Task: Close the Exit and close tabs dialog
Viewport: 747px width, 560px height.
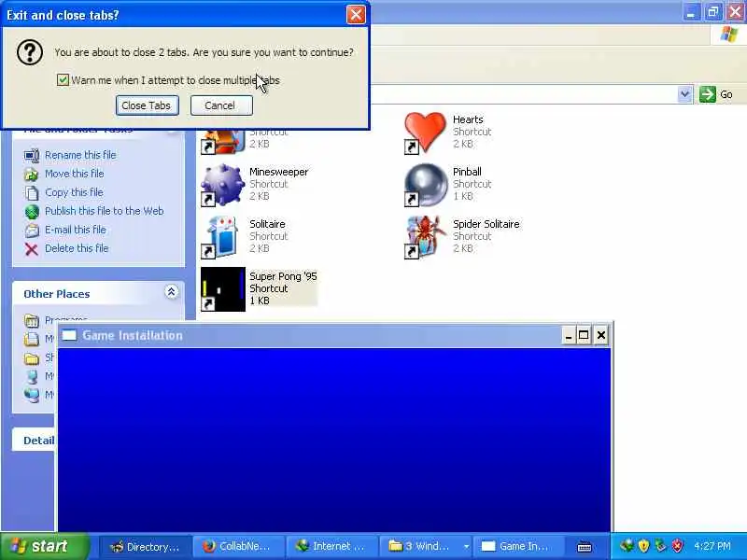Action: tap(356, 15)
